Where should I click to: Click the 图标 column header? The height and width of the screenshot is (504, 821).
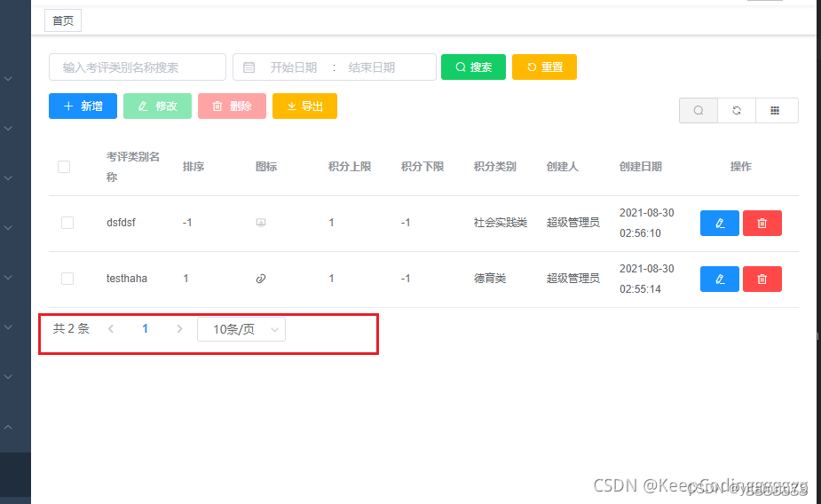click(x=266, y=167)
